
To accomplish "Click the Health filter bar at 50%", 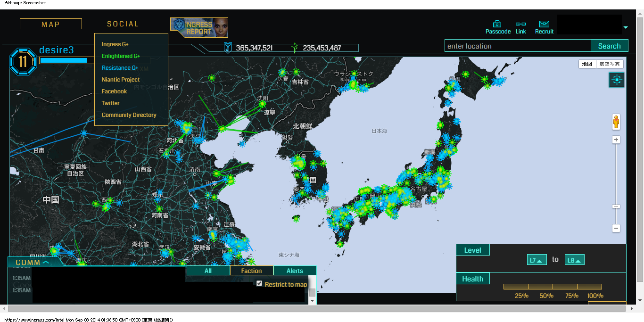I will (553, 286).
